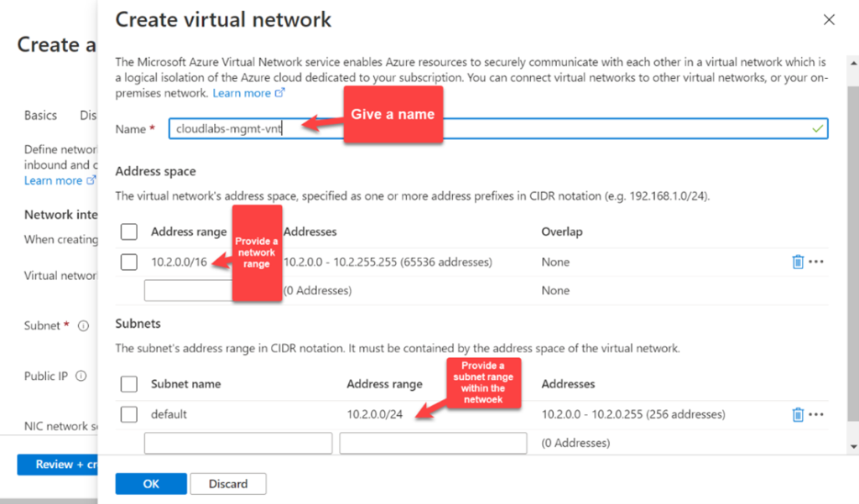This screenshot has height=504, width=859.
Task: Click the green validation checkmark in Name field
Action: pyautogui.click(x=817, y=129)
